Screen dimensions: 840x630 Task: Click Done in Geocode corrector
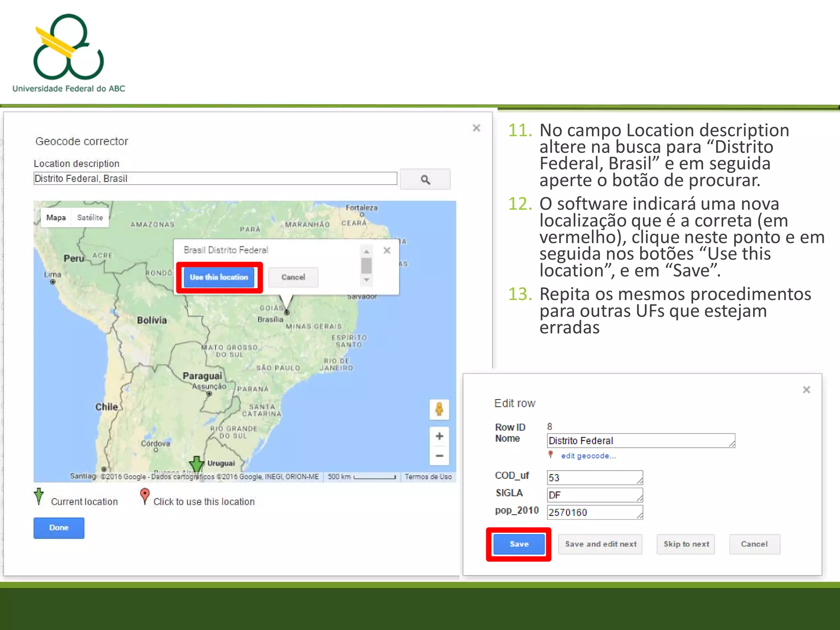coord(59,528)
